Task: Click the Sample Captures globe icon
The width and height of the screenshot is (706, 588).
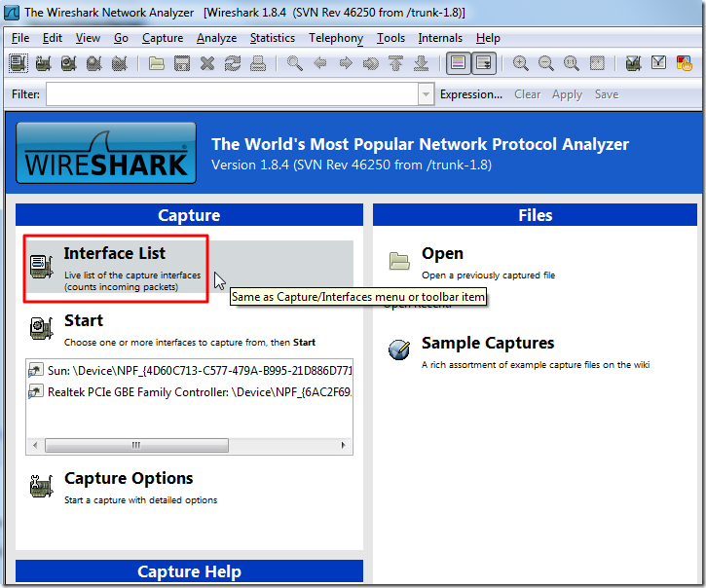Action: pyautogui.click(x=399, y=349)
